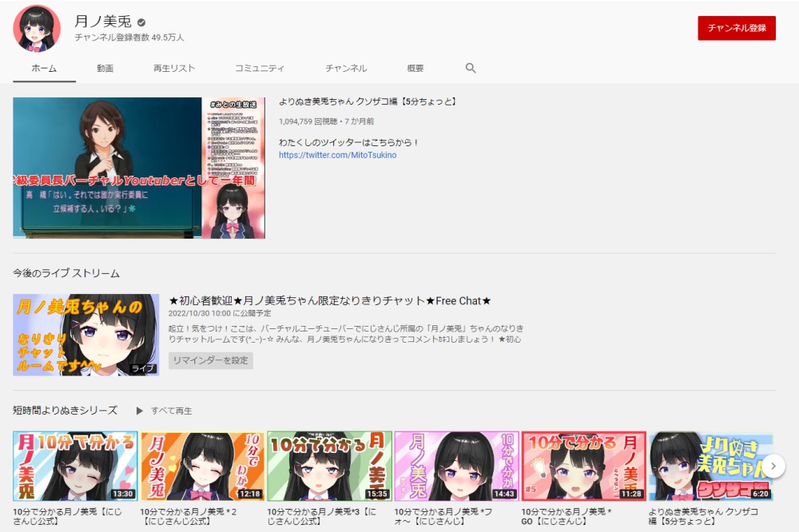Open the 概要 tab
This screenshot has width=799, height=532.
pyautogui.click(x=415, y=68)
